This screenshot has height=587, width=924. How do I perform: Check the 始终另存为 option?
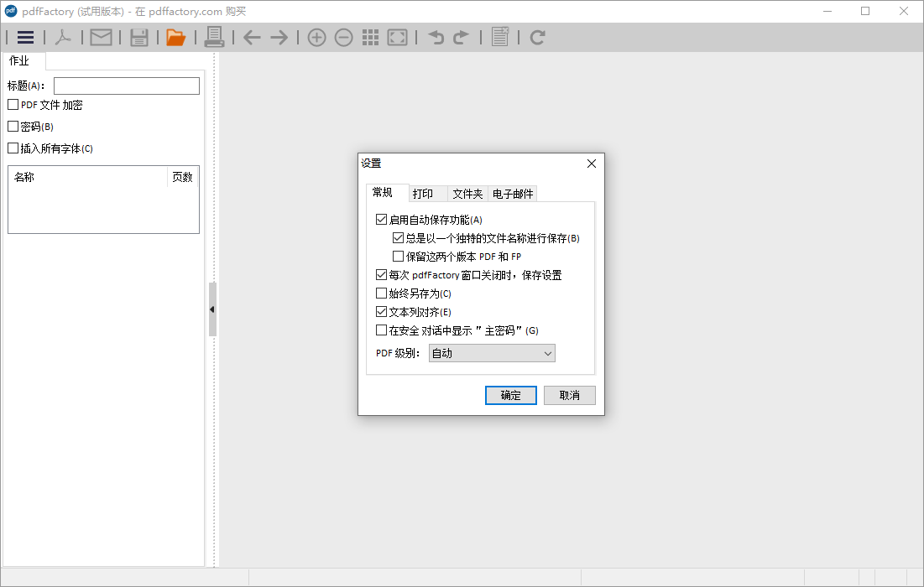click(x=382, y=293)
